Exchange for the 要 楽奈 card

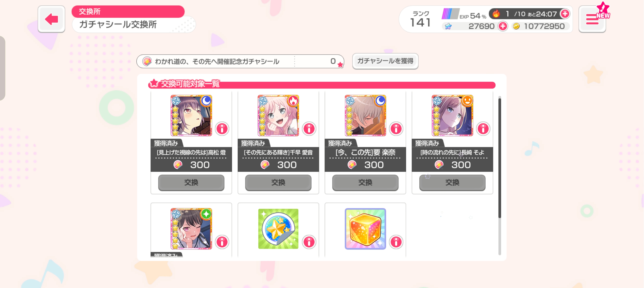click(x=365, y=183)
